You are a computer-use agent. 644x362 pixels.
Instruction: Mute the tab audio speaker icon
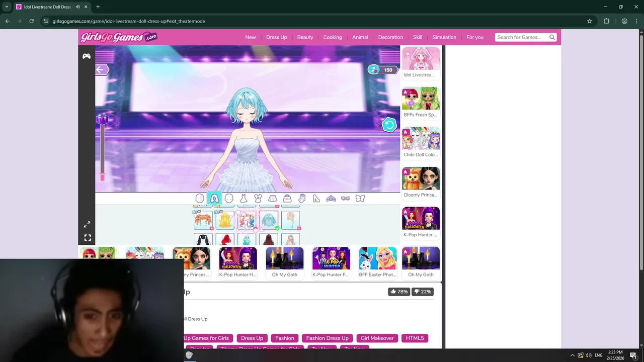tap(77, 7)
